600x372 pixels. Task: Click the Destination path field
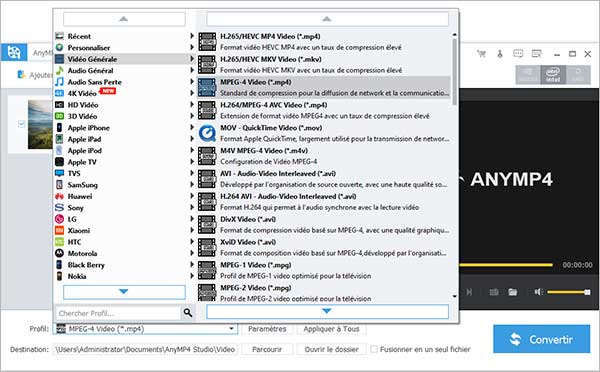click(x=145, y=349)
